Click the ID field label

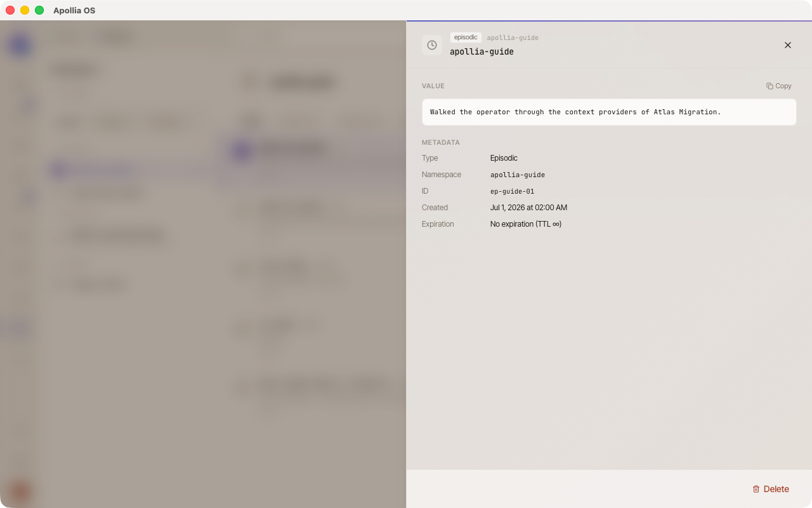pos(425,191)
